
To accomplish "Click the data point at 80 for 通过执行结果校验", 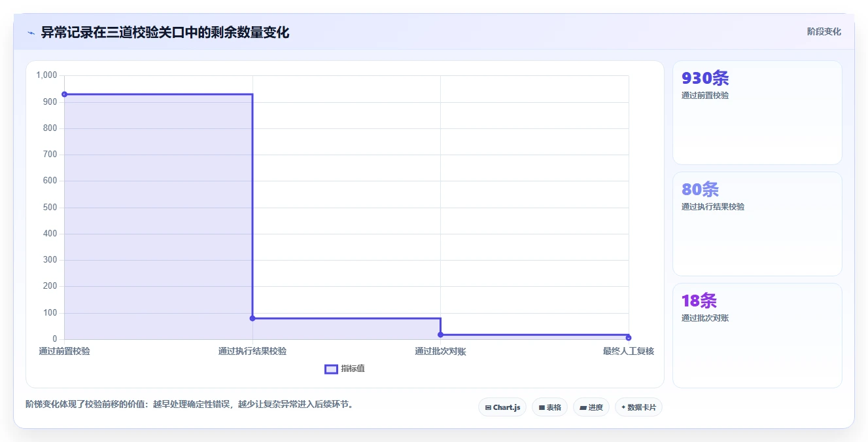I will coord(252,318).
